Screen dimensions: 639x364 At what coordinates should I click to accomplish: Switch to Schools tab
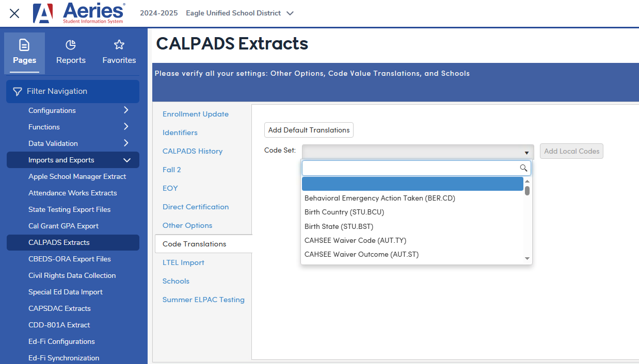click(x=176, y=281)
